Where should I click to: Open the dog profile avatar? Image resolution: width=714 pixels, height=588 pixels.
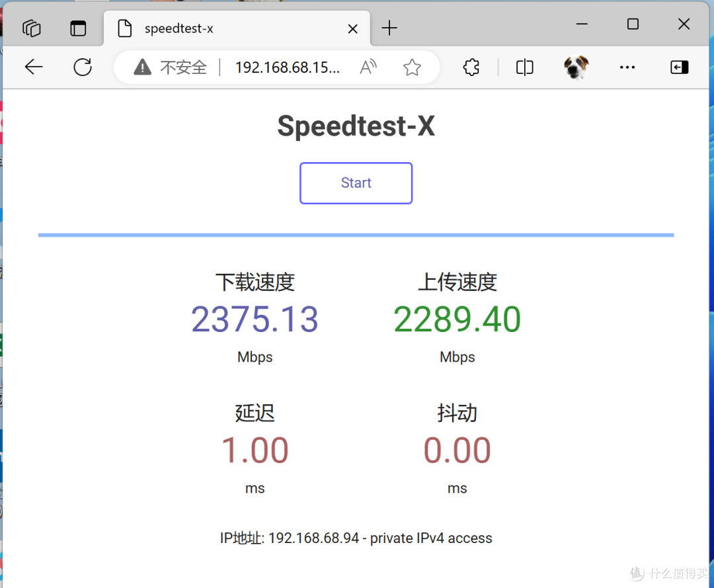click(x=576, y=67)
